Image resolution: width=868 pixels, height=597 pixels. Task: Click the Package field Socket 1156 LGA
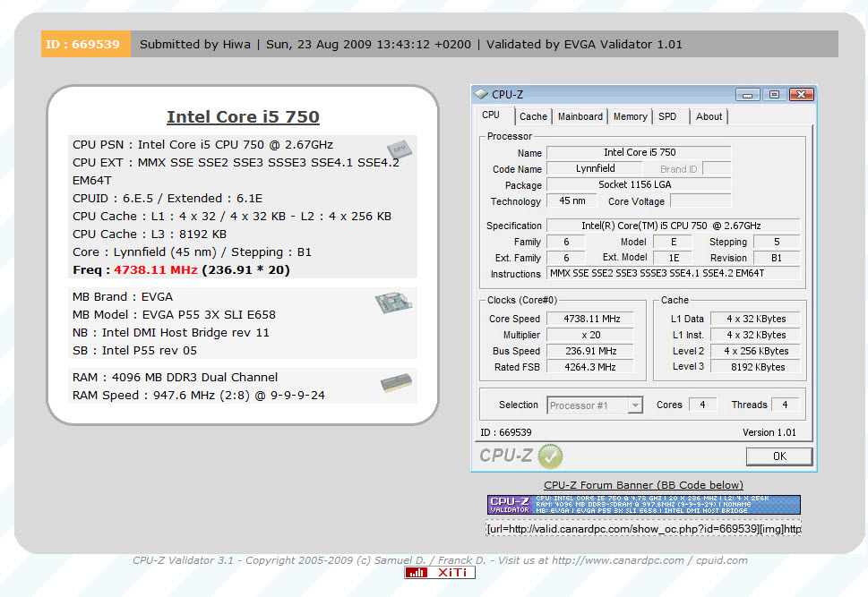pyautogui.click(x=640, y=184)
